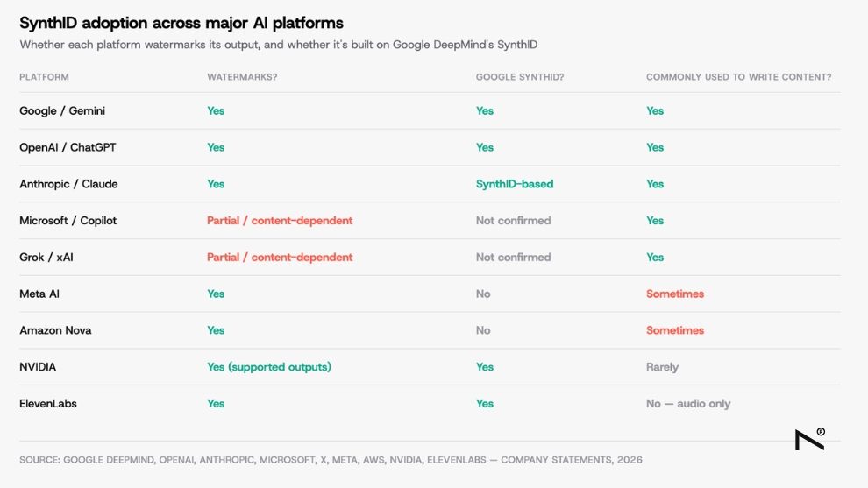Click Grok / xAI platform name
The image size is (868, 488).
click(x=46, y=257)
